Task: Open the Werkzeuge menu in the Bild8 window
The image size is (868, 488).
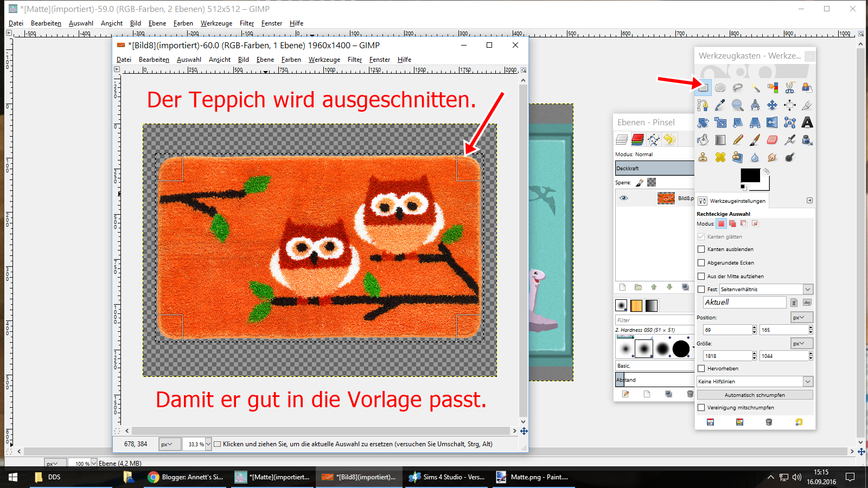Action: click(x=324, y=60)
